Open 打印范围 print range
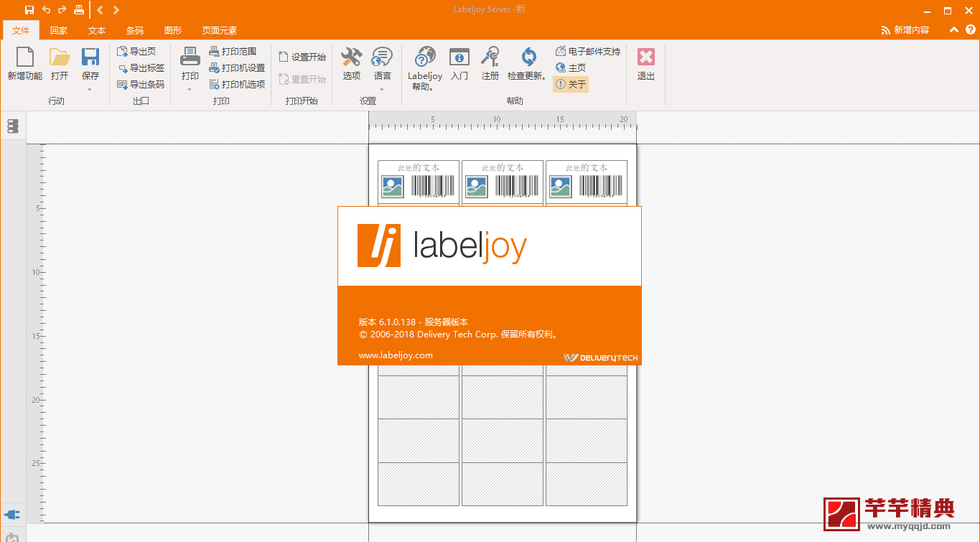This screenshot has height=542, width=980. tap(233, 52)
